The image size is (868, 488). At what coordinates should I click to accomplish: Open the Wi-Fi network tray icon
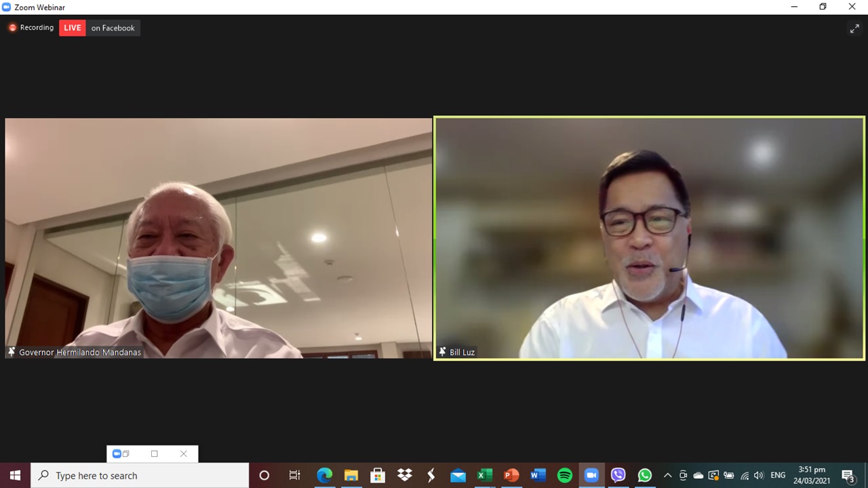coord(745,475)
